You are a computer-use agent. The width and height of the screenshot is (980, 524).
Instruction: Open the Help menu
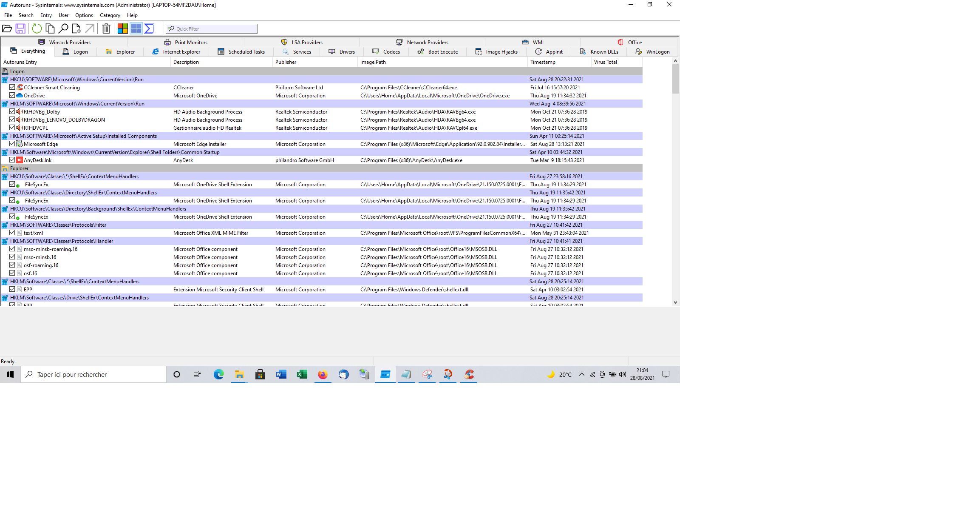[132, 15]
